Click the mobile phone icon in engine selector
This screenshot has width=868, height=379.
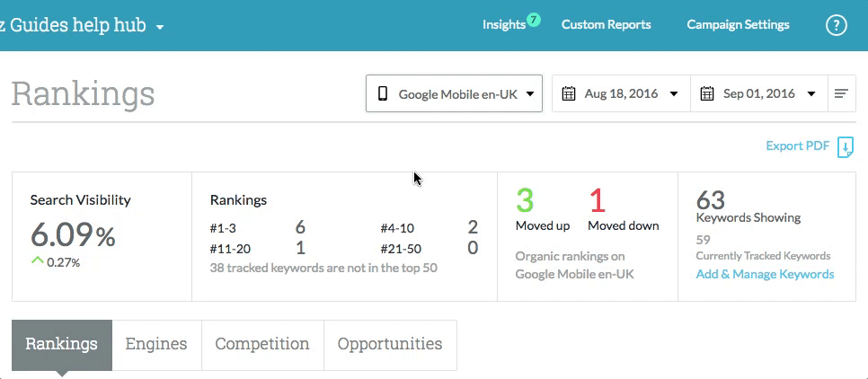[383, 94]
